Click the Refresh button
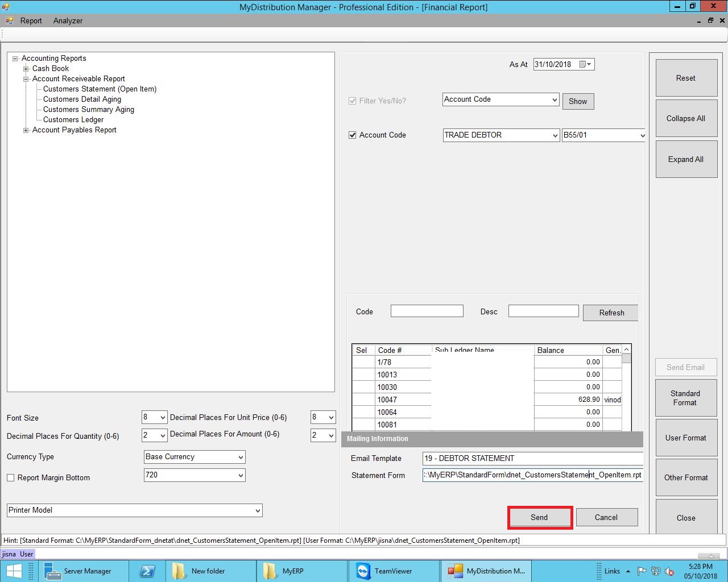This screenshot has width=728, height=582. tap(611, 313)
